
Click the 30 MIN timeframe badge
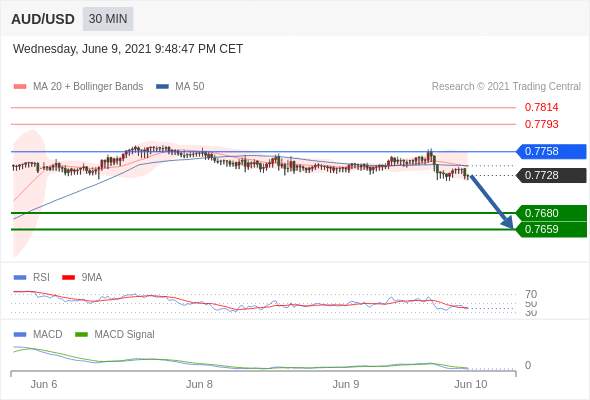click(108, 18)
